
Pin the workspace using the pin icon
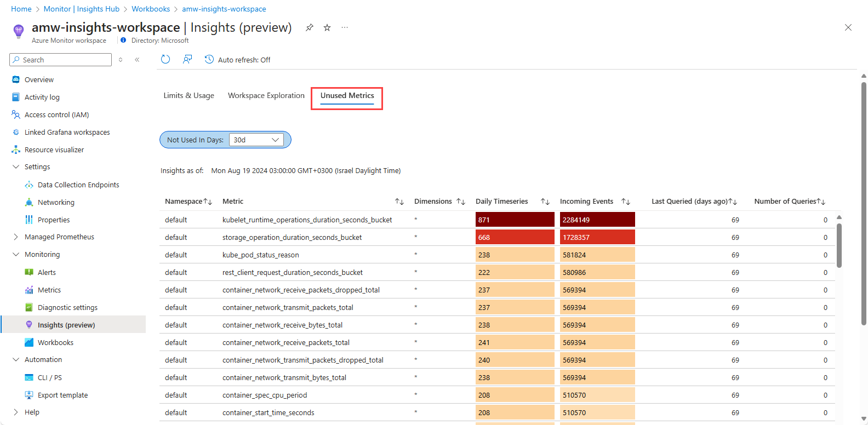tap(310, 27)
